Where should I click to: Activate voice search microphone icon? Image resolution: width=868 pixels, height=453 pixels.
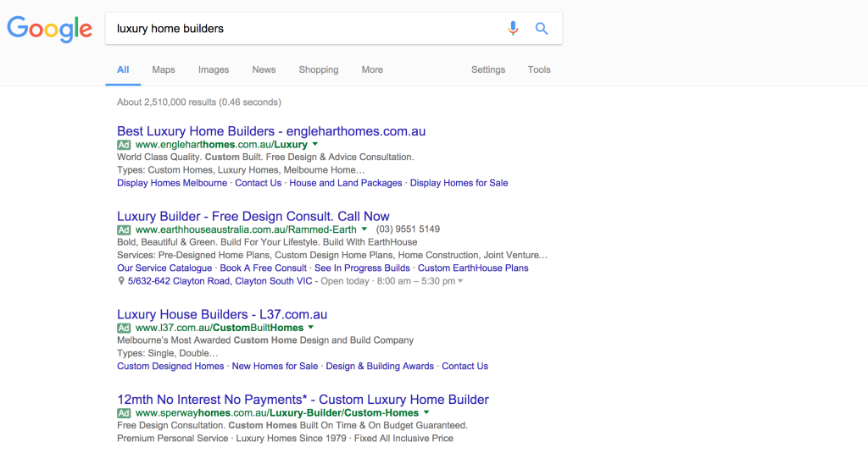(x=513, y=28)
